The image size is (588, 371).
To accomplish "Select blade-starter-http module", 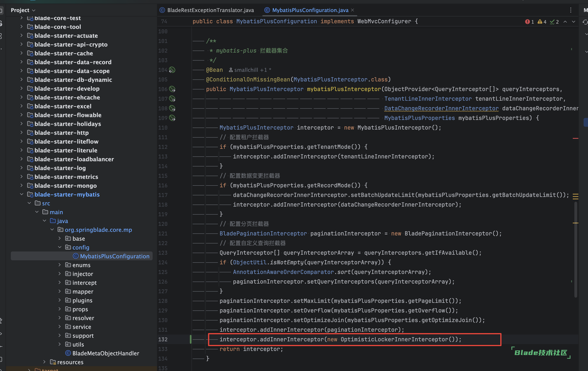I will tap(61, 133).
